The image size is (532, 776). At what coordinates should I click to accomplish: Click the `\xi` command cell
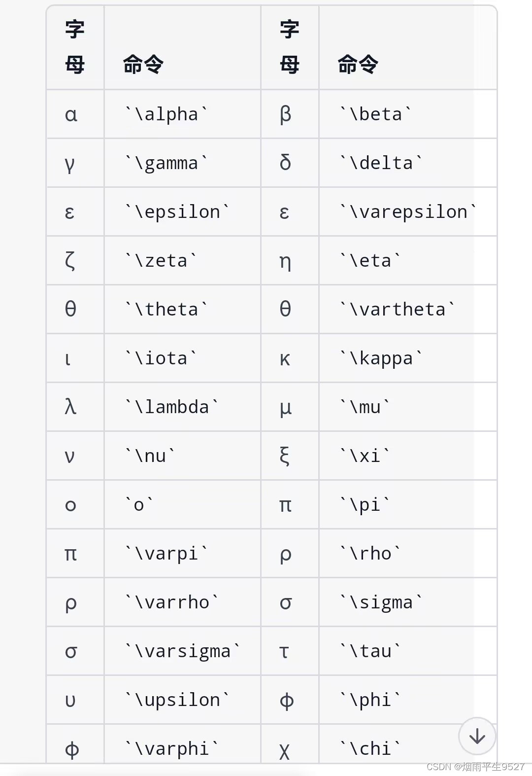pos(365,456)
